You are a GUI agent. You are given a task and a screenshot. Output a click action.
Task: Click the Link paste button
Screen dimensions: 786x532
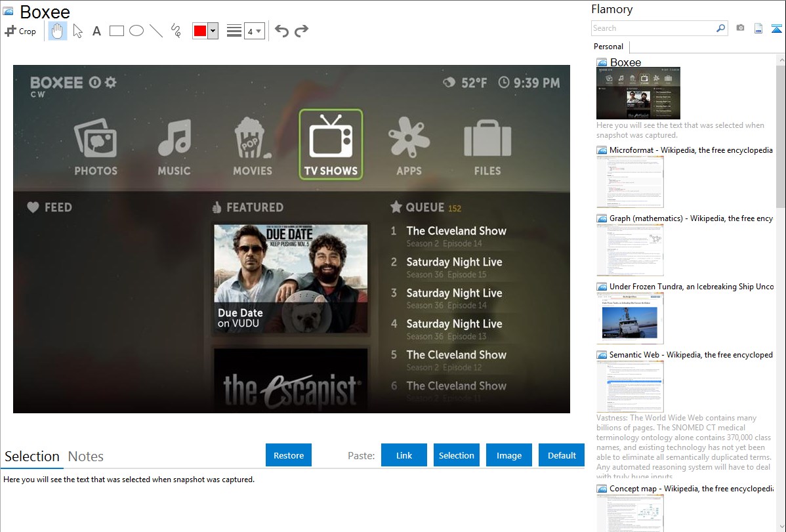(404, 455)
